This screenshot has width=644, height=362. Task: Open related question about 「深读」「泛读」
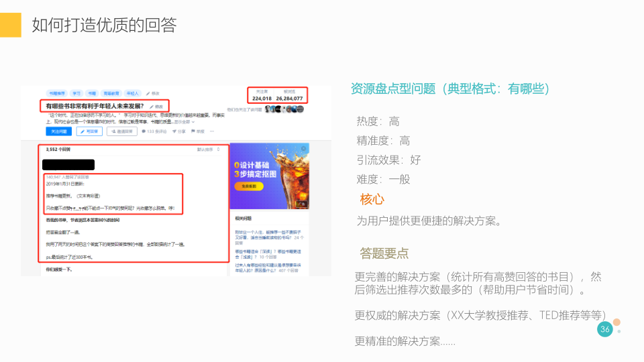[x=268, y=254]
